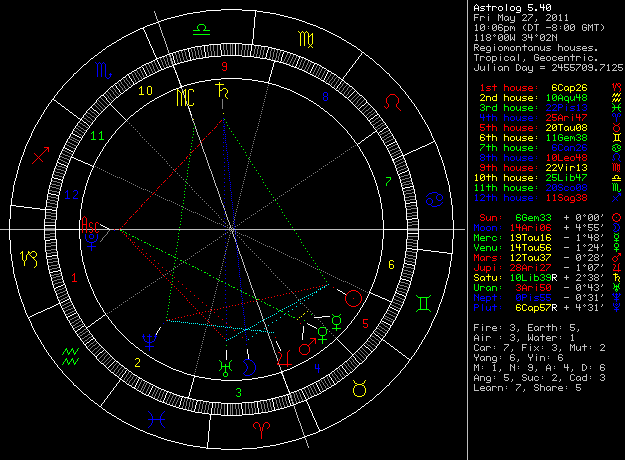Image resolution: width=625 pixels, height=460 pixels.
Task: Select the Leo sign on the zodiac ring
Action: pyautogui.click(x=396, y=102)
